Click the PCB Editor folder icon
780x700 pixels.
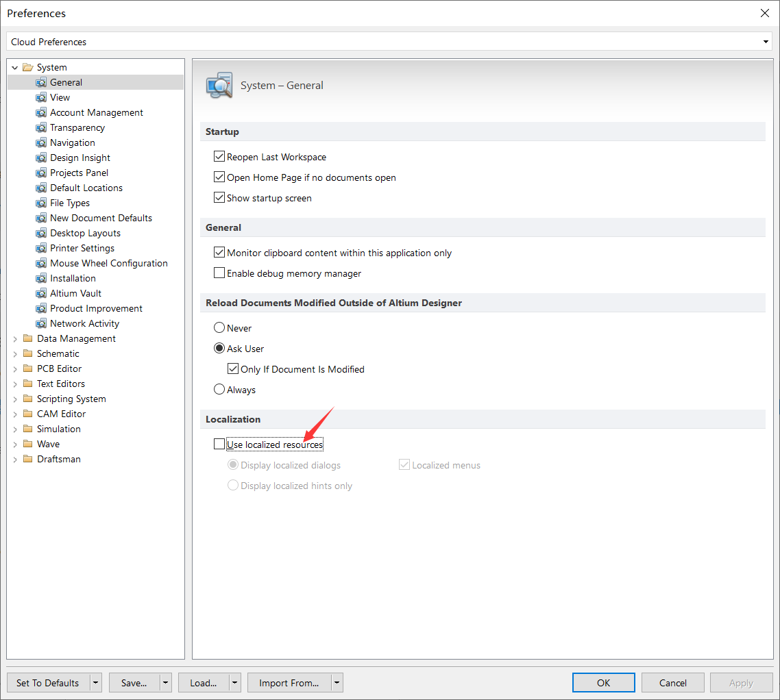pos(28,369)
